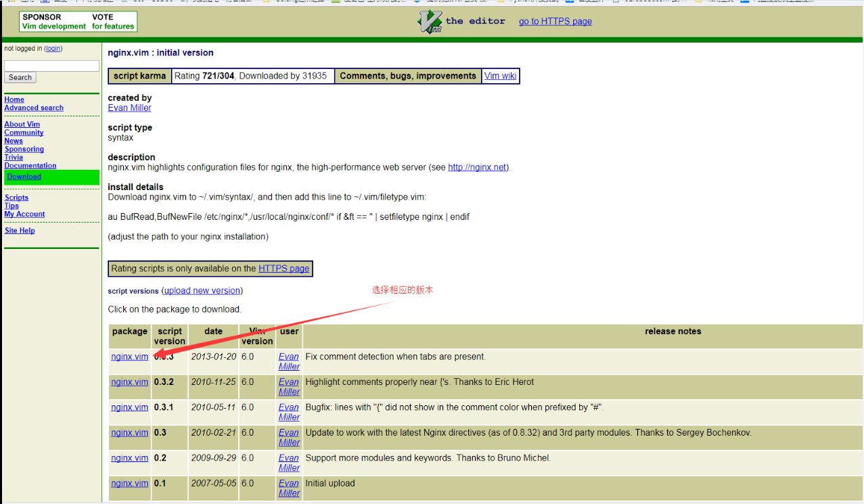Open Site Help sidebar link
This screenshot has height=504, width=864.
20,231
